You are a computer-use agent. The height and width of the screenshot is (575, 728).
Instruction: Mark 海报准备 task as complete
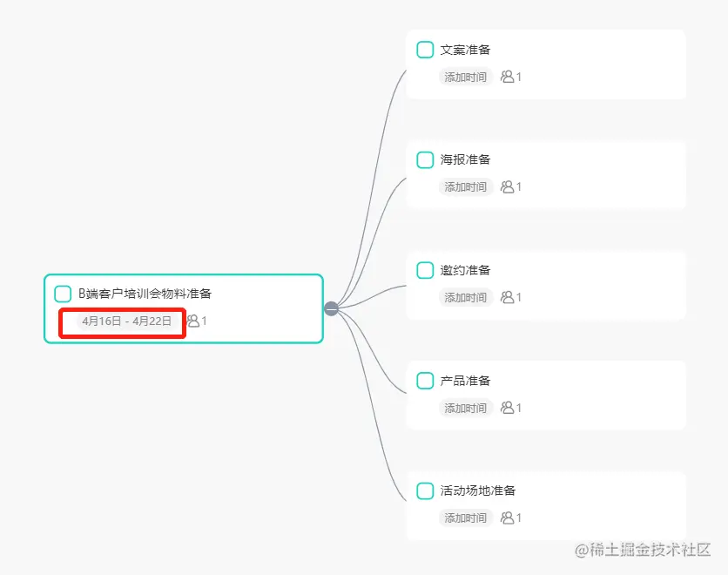[425, 159]
